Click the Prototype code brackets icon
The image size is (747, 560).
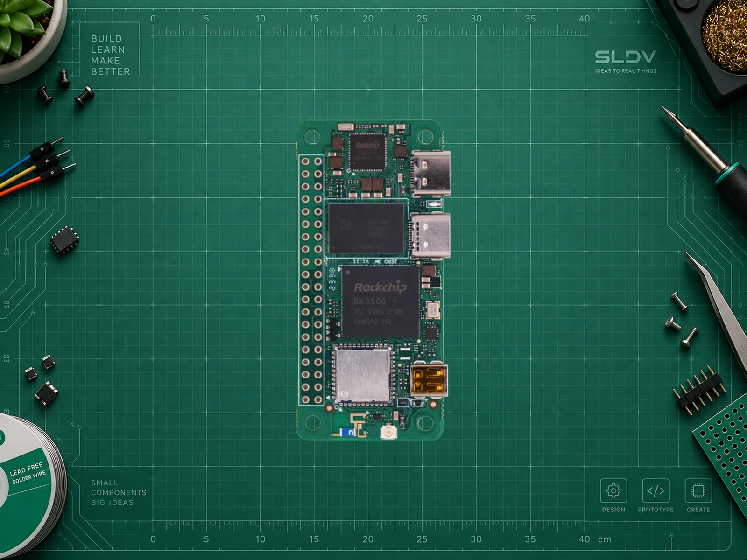[x=655, y=490]
